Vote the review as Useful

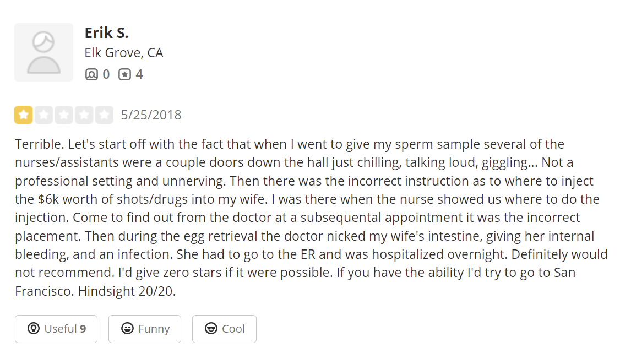[56, 329]
